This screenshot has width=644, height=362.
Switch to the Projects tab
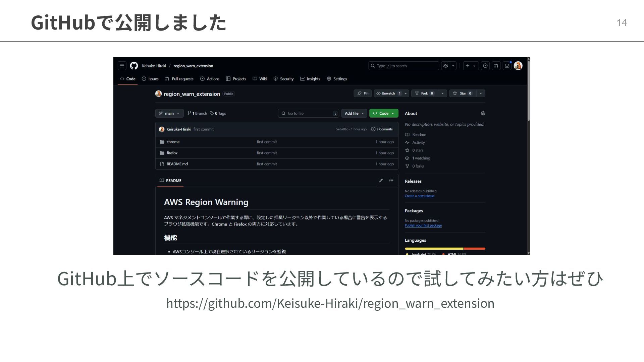tap(236, 79)
